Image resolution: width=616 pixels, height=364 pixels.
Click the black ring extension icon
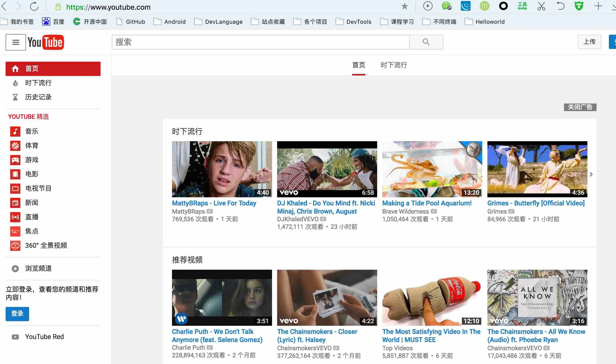coord(503,6)
